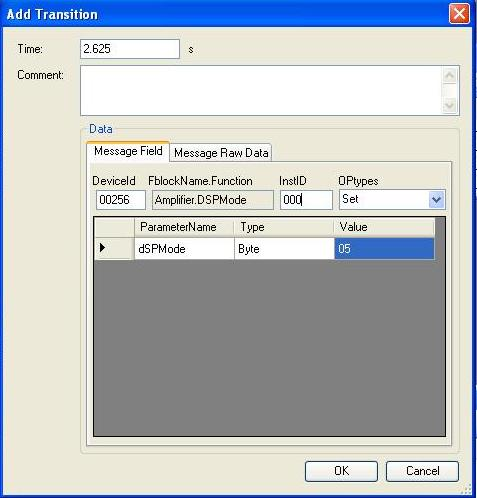The width and height of the screenshot is (477, 498).
Task: Select the dSPMode parameter name cell
Action: [184, 249]
